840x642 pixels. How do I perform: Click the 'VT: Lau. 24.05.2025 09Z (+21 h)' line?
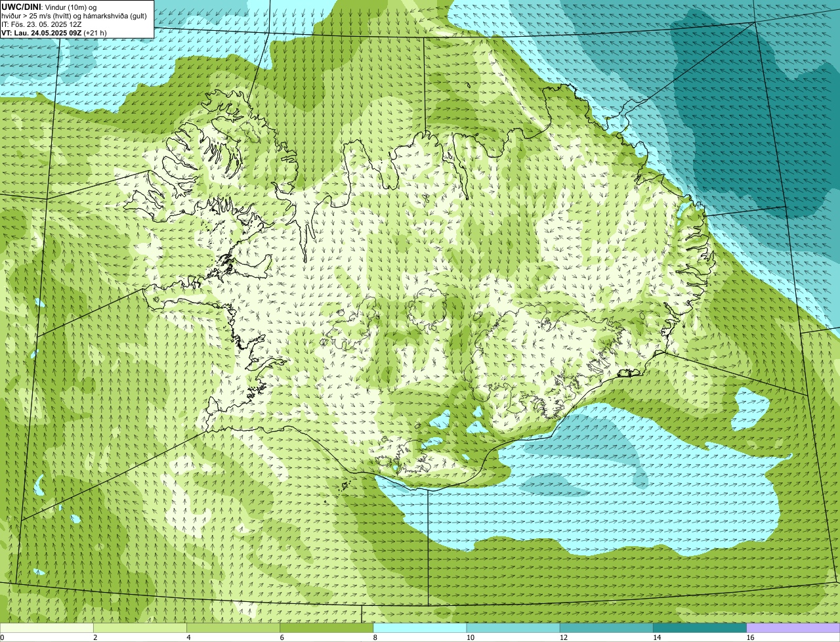54,32
